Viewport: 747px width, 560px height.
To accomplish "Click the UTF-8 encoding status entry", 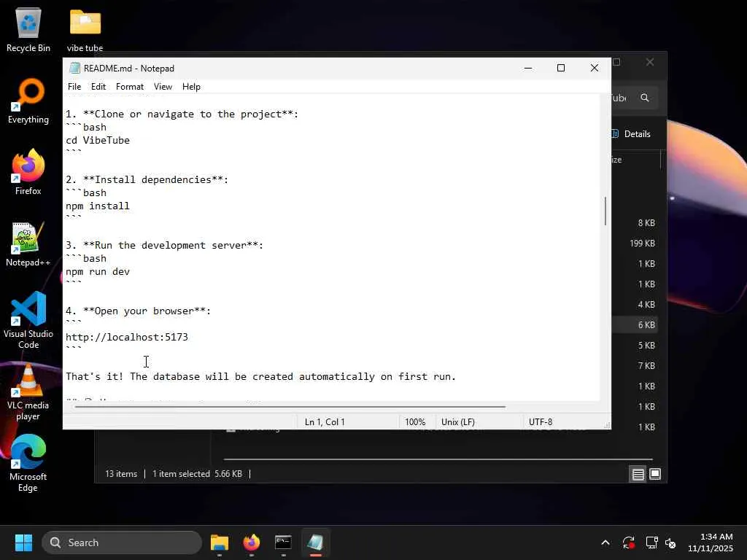I will coord(541,422).
